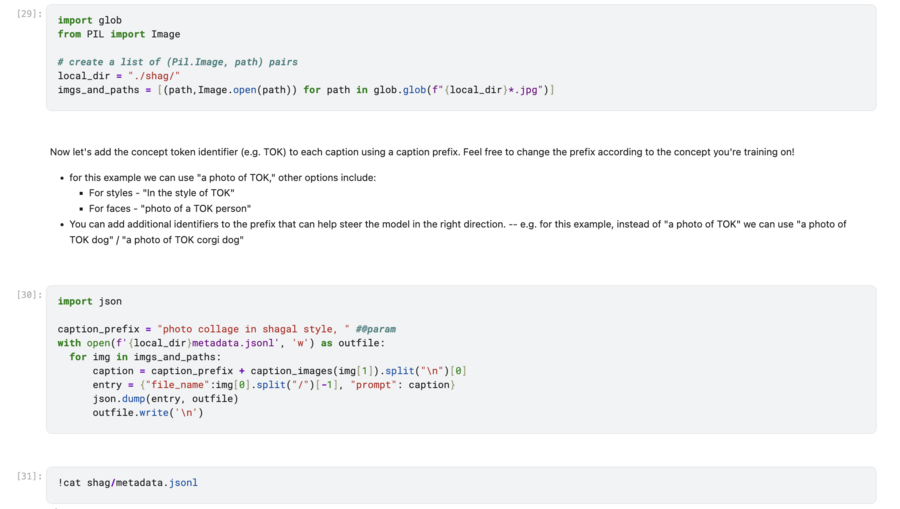This screenshot has height=509, width=900.
Task: Place cursor on 'for img in imgs_and_paths' line
Action: point(145,357)
